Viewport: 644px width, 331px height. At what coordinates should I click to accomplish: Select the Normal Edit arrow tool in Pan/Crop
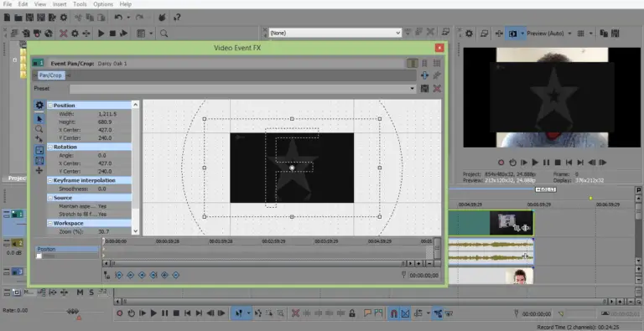pyautogui.click(x=39, y=119)
